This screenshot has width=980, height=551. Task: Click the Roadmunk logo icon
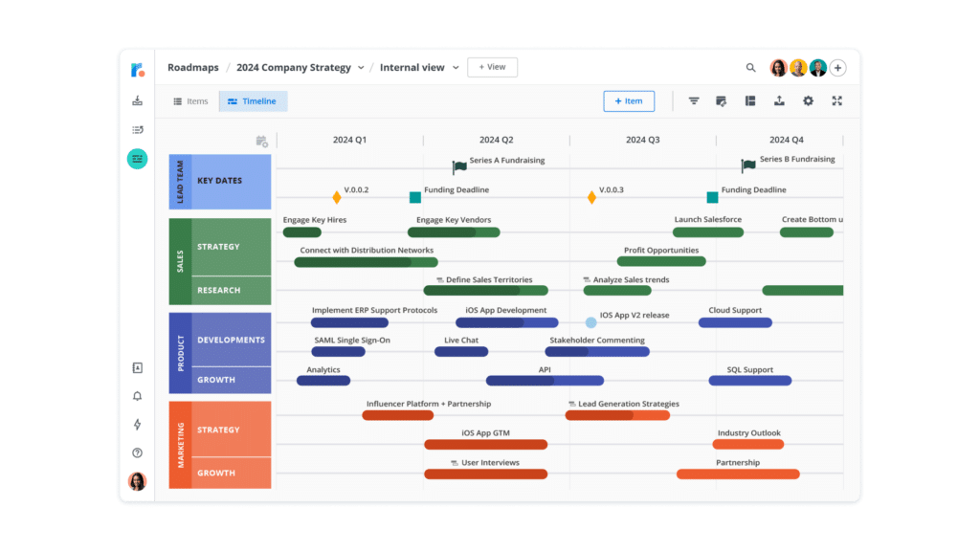point(138,70)
